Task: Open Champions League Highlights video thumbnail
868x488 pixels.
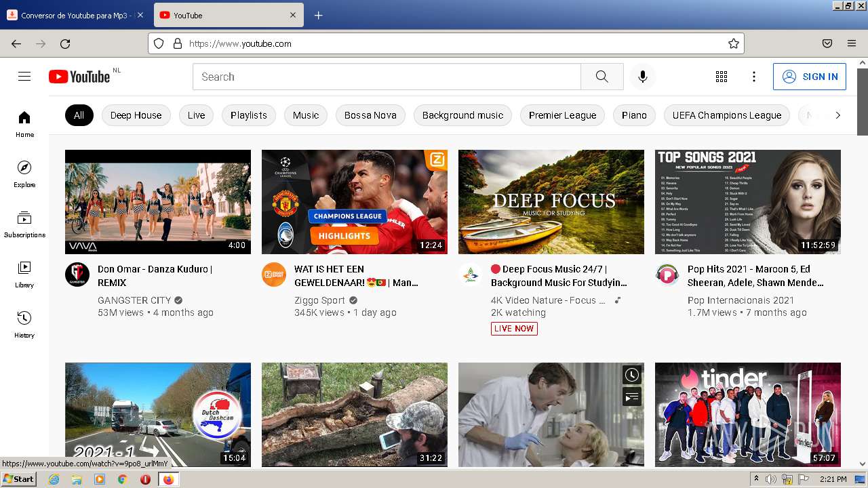Action: pos(355,202)
